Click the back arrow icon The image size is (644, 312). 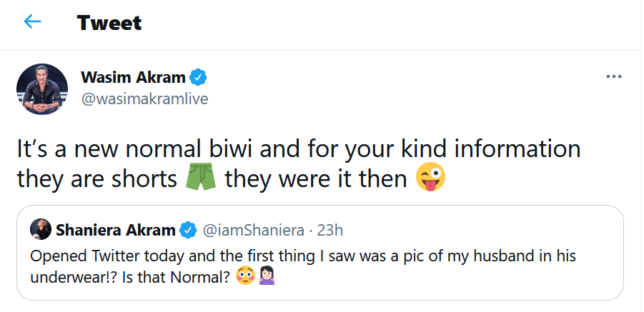(x=32, y=22)
